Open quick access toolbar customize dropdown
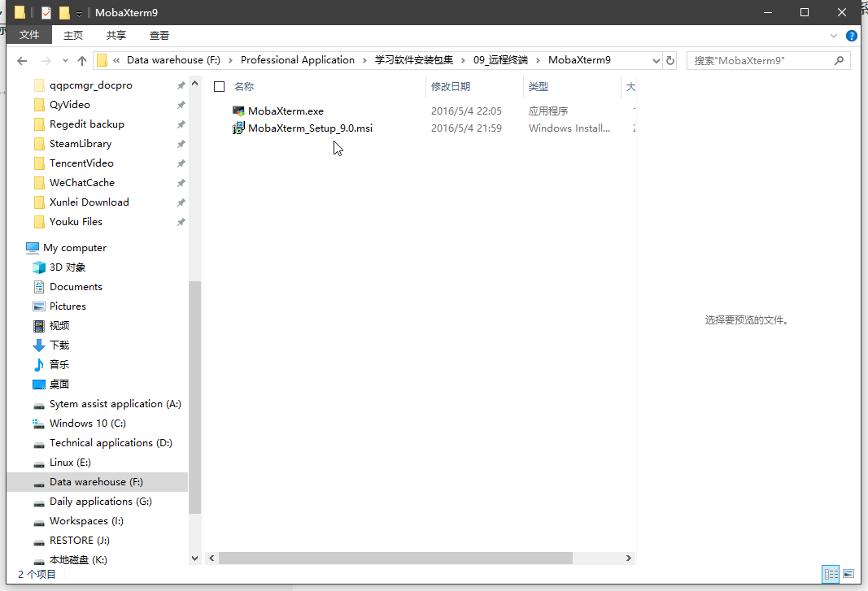Image resolution: width=868 pixels, height=591 pixels. 79,13
